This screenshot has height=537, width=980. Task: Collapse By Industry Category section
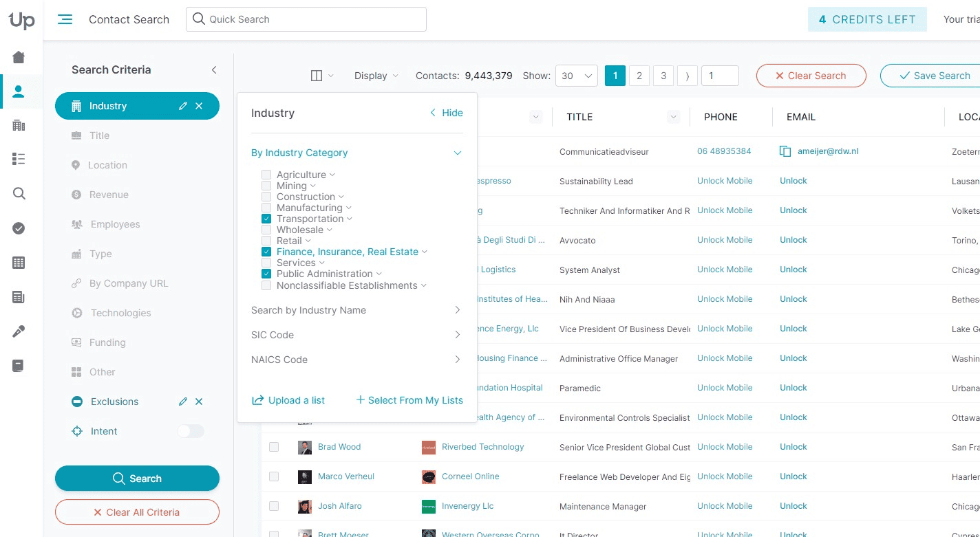coord(458,153)
